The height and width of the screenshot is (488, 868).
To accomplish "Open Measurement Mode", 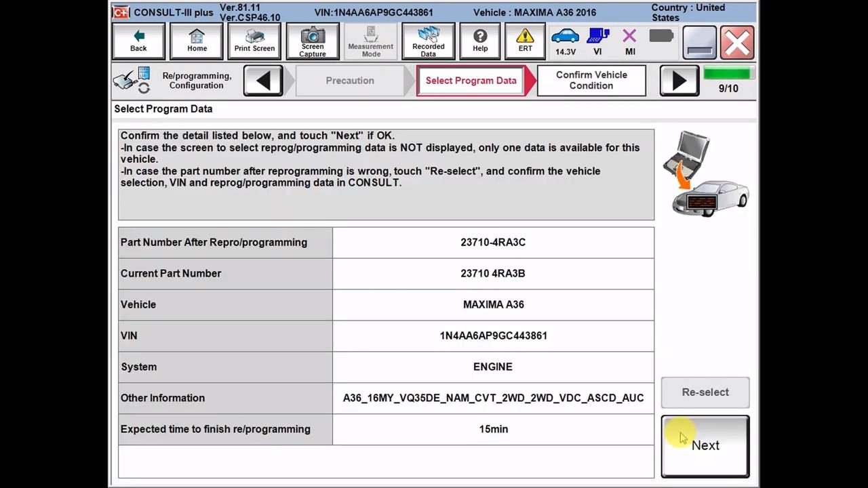I will 371,41.
